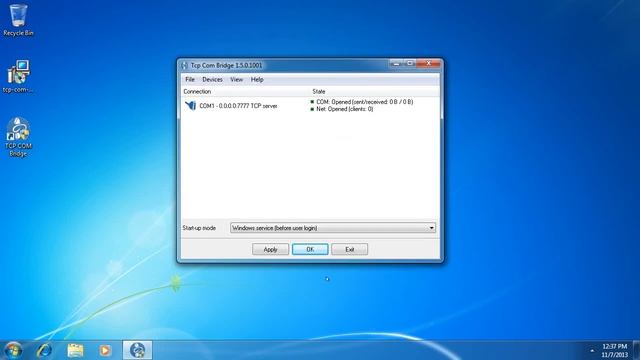The height and width of the screenshot is (360, 640).
Task: Confirm with the OK button
Action: pos(310,249)
